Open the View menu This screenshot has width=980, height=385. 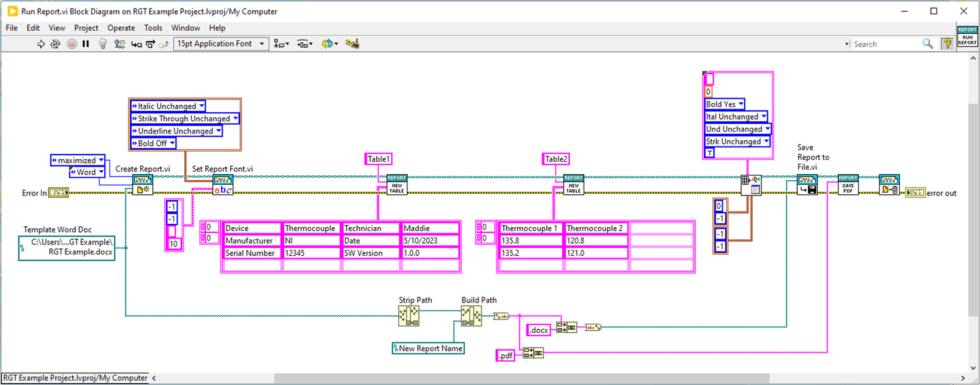(57, 28)
